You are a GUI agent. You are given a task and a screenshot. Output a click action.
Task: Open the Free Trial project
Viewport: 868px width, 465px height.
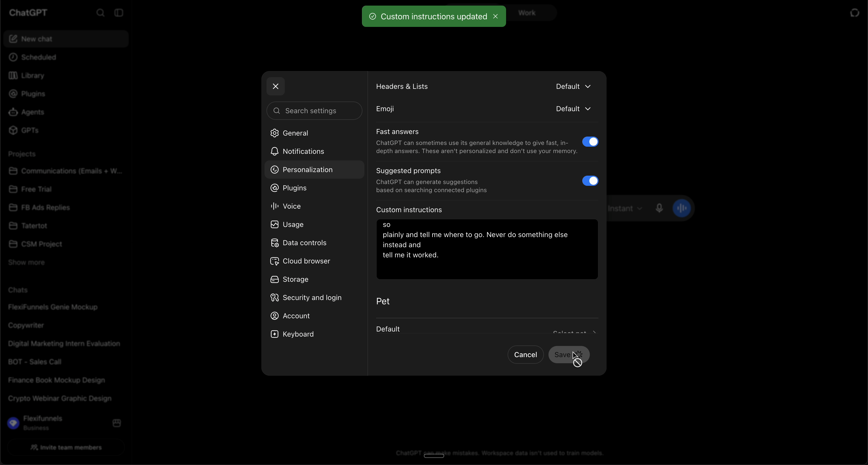66,189
